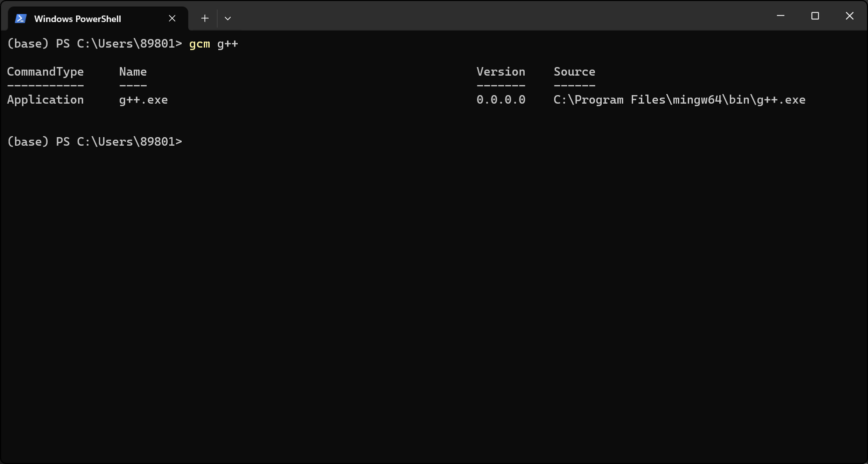Click the 'g++' argument in command line
868x464 pixels.
pos(228,44)
